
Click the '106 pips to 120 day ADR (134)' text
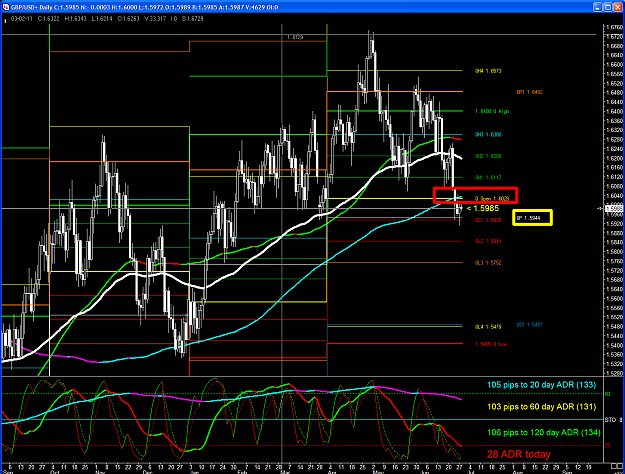(544, 433)
